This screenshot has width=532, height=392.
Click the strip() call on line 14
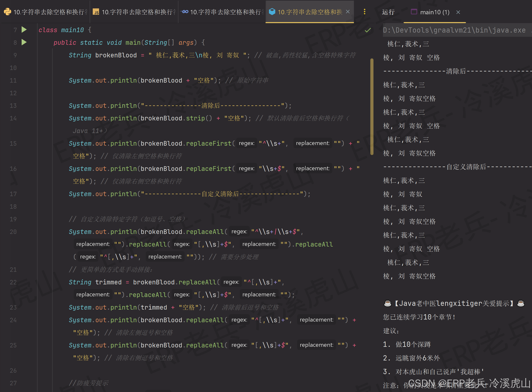tap(199, 118)
